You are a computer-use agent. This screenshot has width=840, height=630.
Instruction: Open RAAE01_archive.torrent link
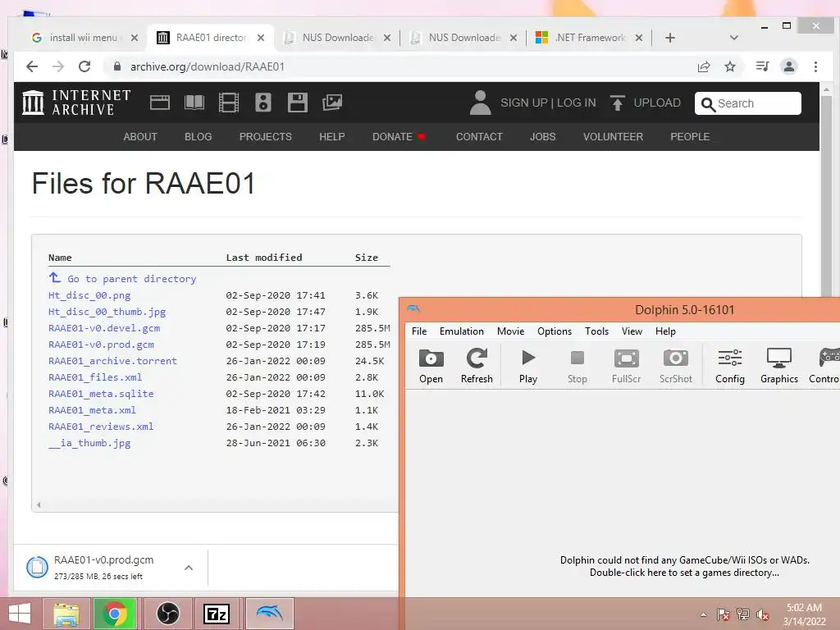click(x=112, y=361)
